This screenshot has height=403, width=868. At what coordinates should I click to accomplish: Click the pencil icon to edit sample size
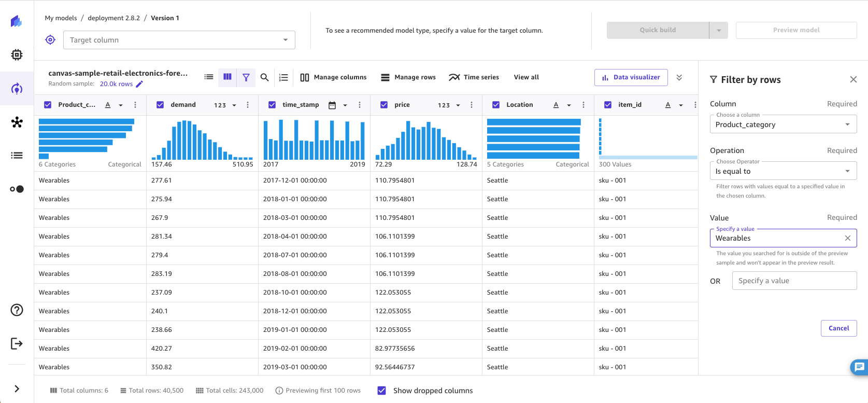coord(139,84)
